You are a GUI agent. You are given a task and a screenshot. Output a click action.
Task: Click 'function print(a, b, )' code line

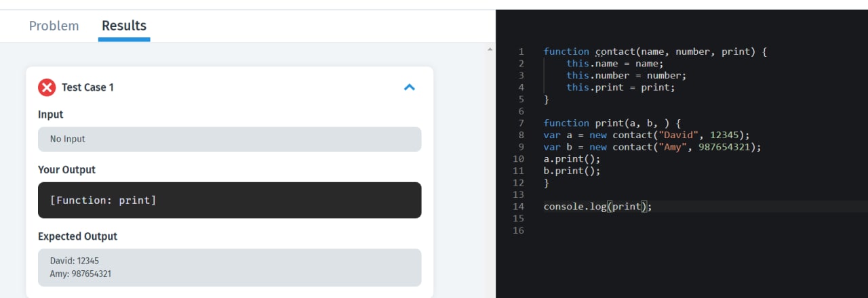[x=612, y=123]
